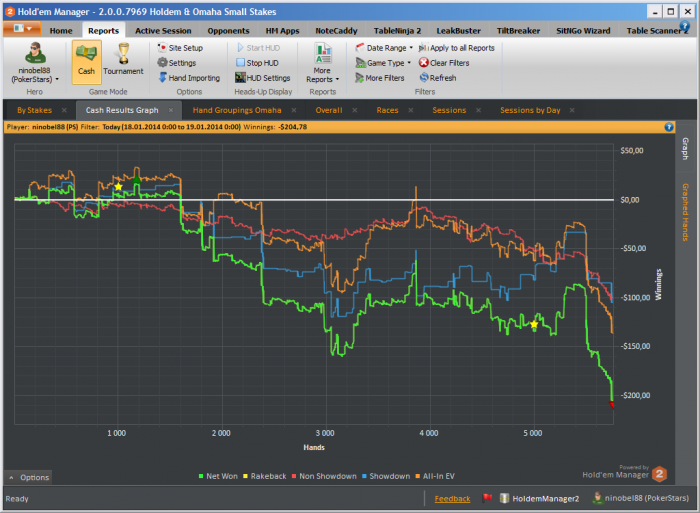Image resolution: width=700 pixels, height=513 pixels.
Task: Open More Reports icon
Action: coord(322,54)
